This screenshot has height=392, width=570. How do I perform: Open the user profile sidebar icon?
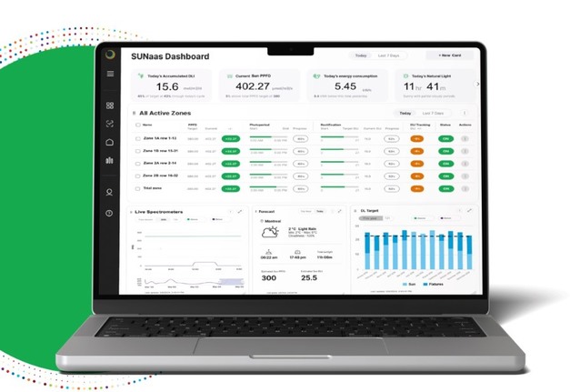(x=110, y=192)
